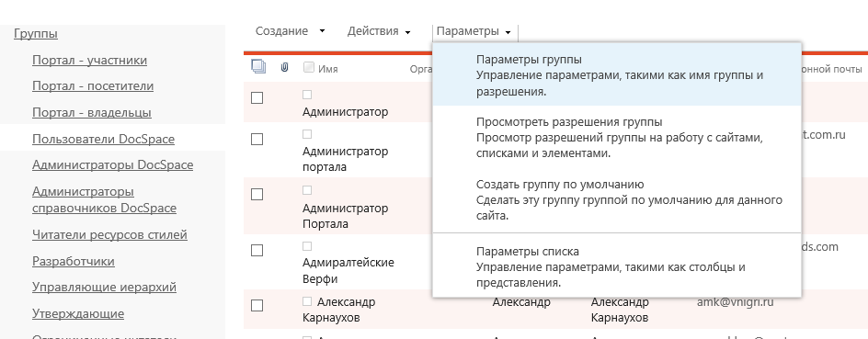The width and height of the screenshot is (868, 339).
Task: Click the Администратор user name
Action: coord(346,112)
